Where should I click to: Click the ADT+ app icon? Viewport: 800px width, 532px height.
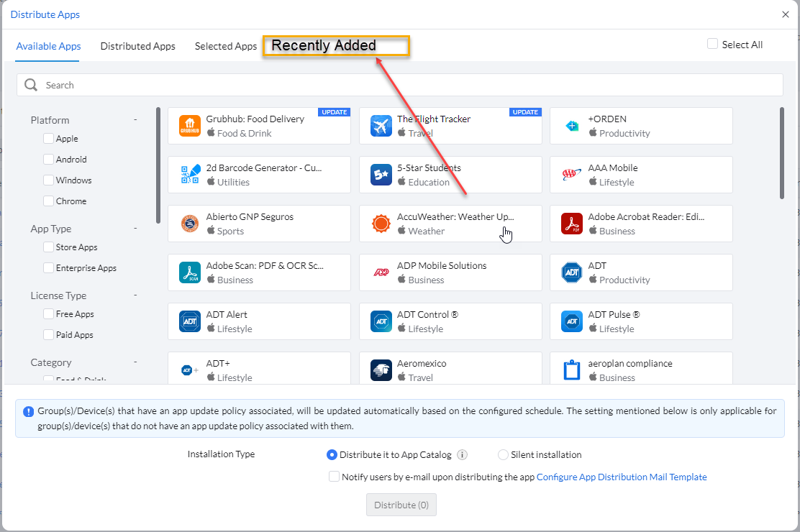point(190,370)
